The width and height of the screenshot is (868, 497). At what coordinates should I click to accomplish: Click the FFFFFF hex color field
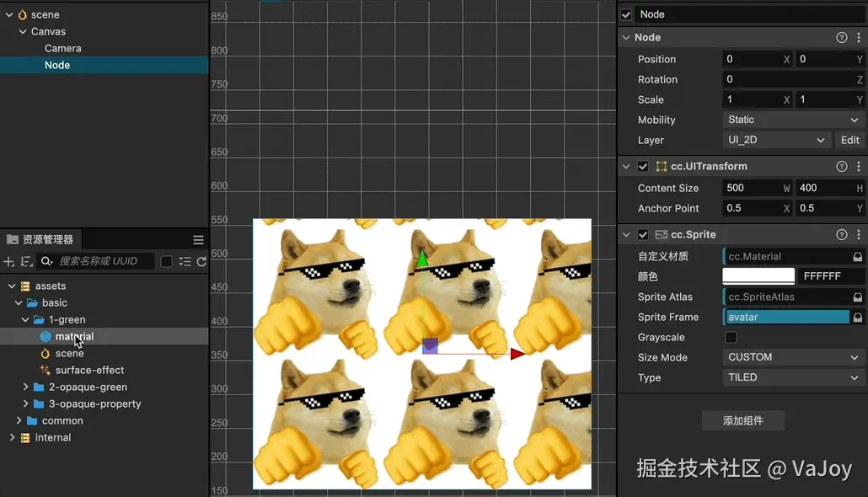[831, 276]
